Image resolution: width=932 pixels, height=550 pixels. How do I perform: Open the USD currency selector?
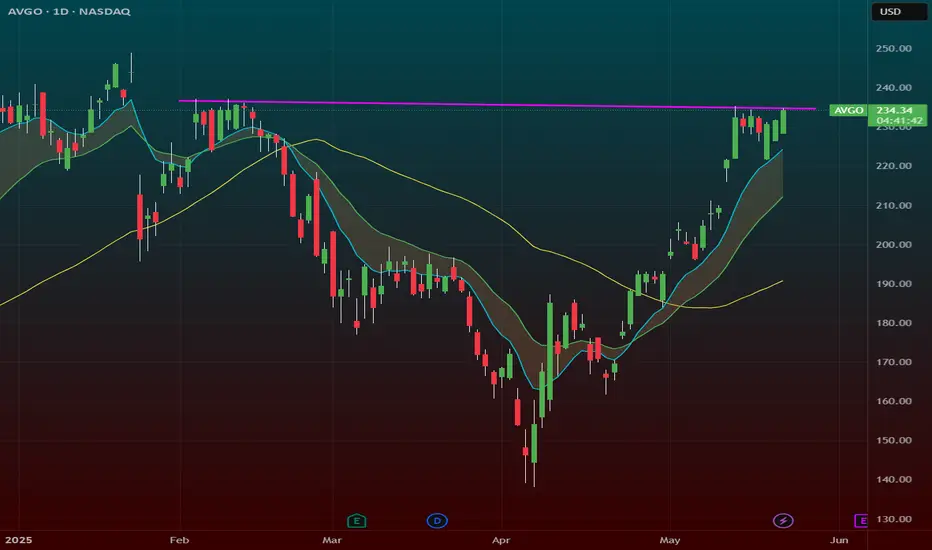[x=899, y=12]
